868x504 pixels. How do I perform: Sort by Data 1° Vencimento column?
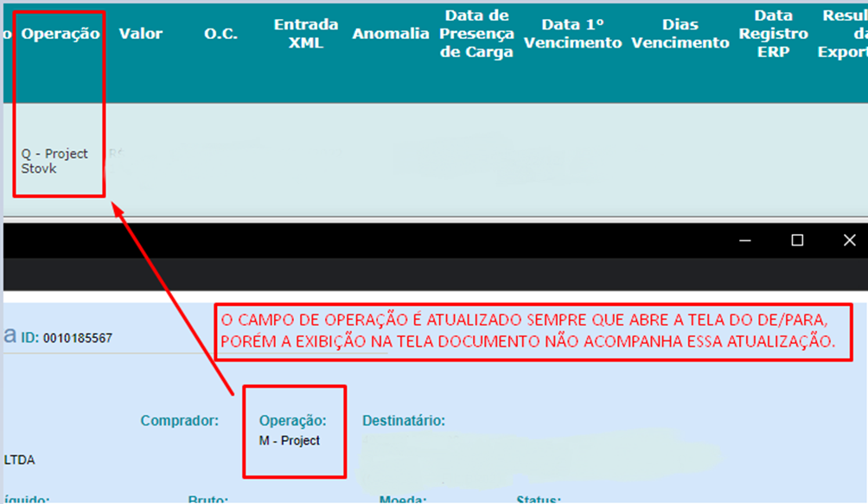tap(572, 34)
